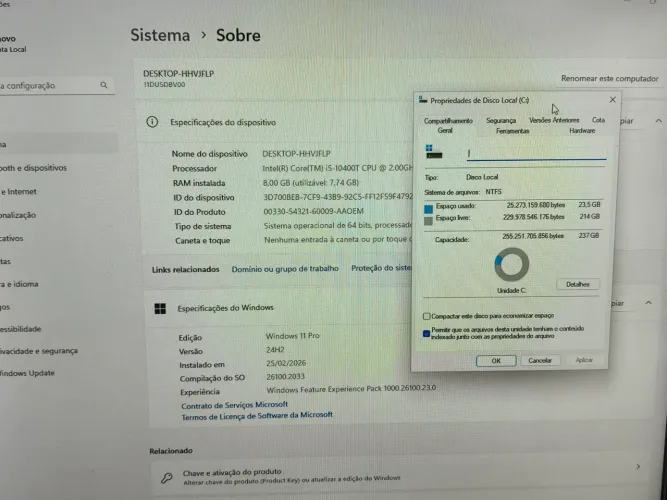Collapse the Especificações do dispositivo section
This screenshot has width=667, height=500.
pos(658,121)
